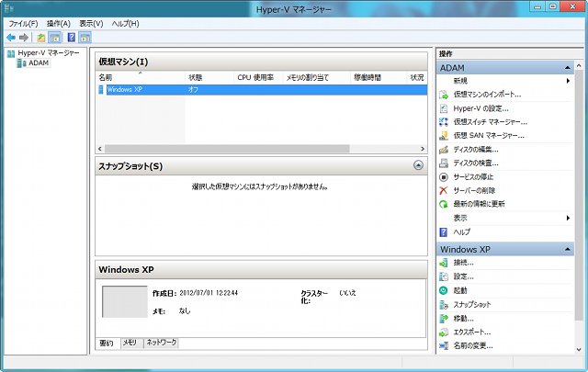Click the スナップショット action icon

coord(444,305)
